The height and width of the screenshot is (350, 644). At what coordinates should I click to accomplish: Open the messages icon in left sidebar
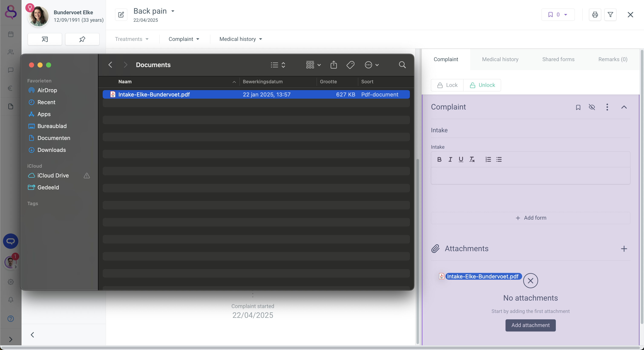point(10,70)
